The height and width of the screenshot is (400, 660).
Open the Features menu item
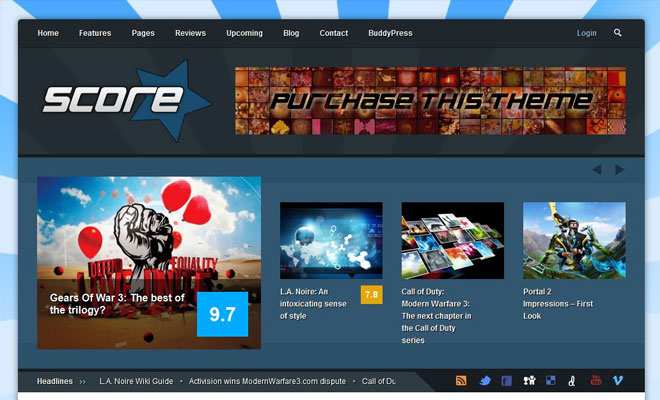click(x=95, y=33)
